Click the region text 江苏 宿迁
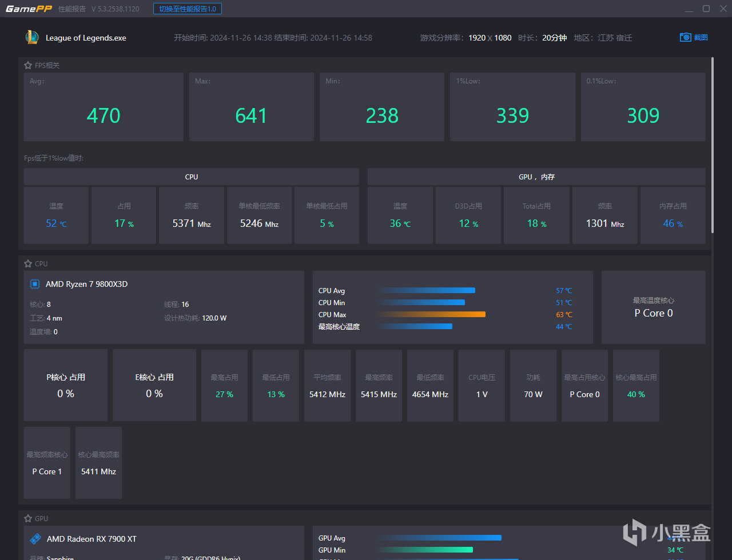The image size is (732, 560). click(x=615, y=38)
